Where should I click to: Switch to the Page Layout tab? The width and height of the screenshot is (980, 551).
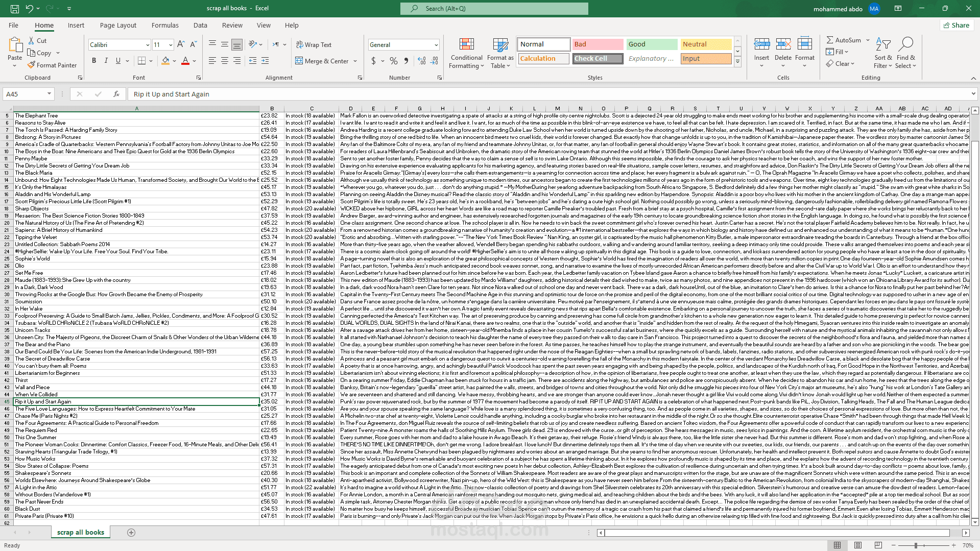(118, 25)
